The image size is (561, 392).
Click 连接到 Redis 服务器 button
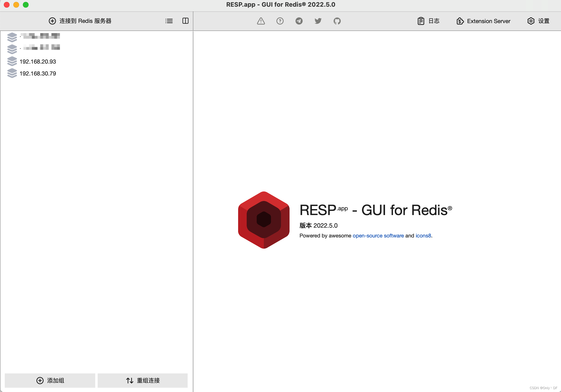point(80,21)
